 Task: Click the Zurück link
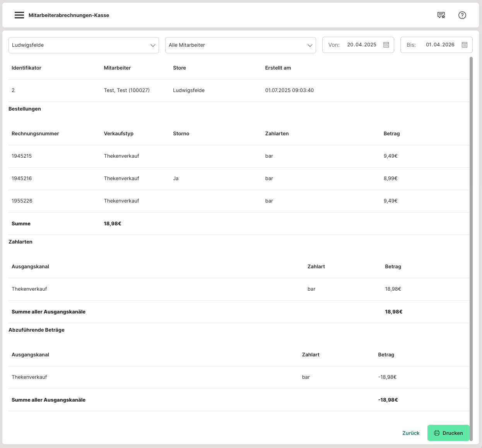[x=411, y=433]
